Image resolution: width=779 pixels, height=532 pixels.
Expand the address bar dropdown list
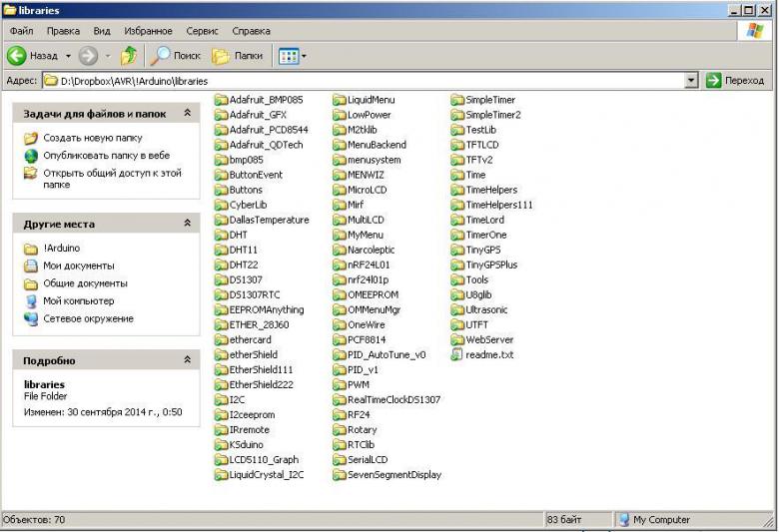coord(690,81)
